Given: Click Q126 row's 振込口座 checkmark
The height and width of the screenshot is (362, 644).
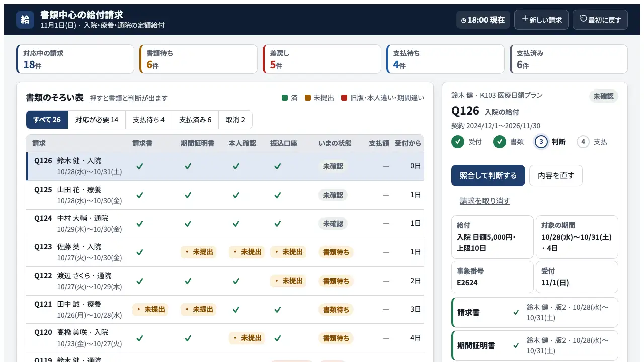Looking at the screenshot, I should click(277, 166).
